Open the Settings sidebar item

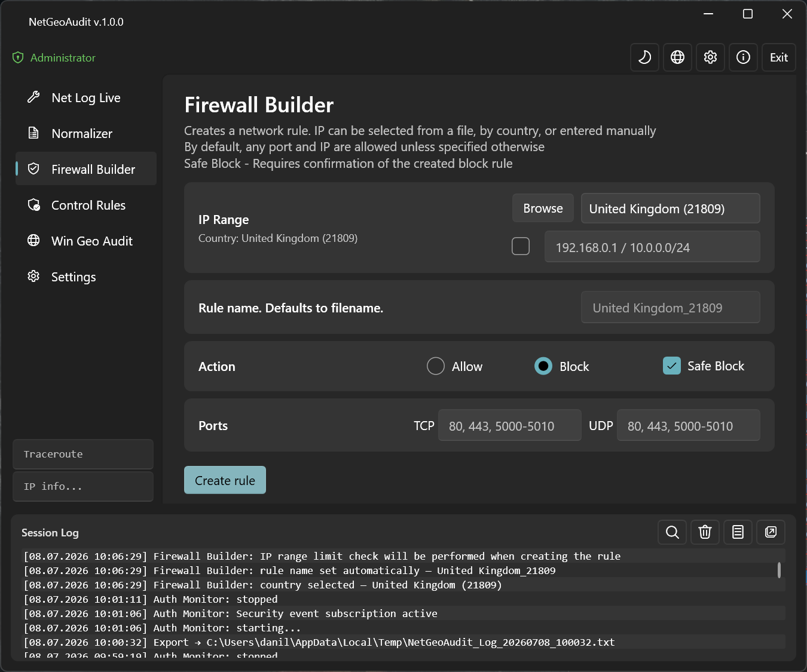click(x=85, y=277)
